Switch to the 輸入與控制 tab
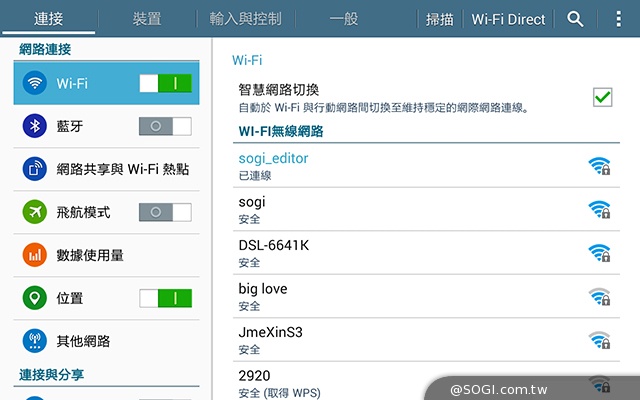The height and width of the screenshot is (400, 640). coord(245,19)
